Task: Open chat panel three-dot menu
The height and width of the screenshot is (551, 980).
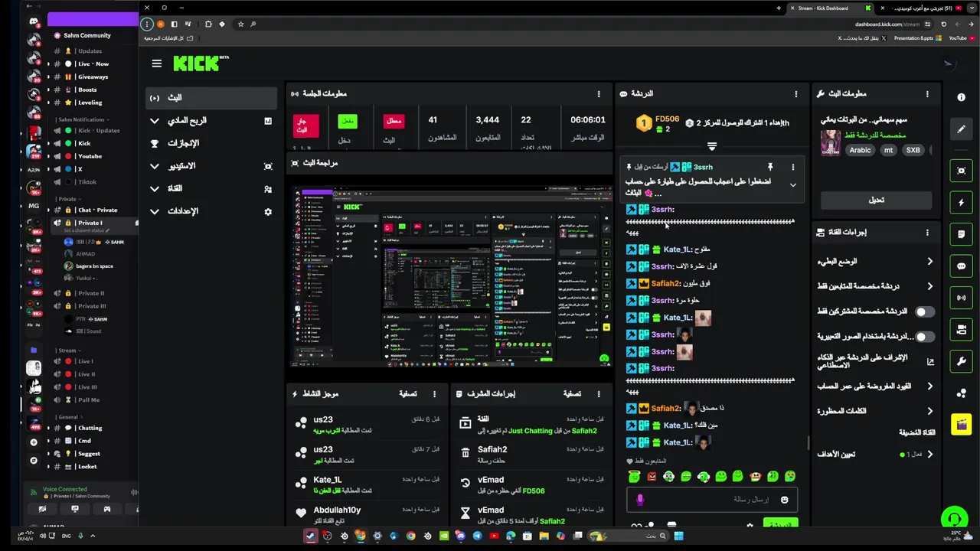Action: coord(795,94)
